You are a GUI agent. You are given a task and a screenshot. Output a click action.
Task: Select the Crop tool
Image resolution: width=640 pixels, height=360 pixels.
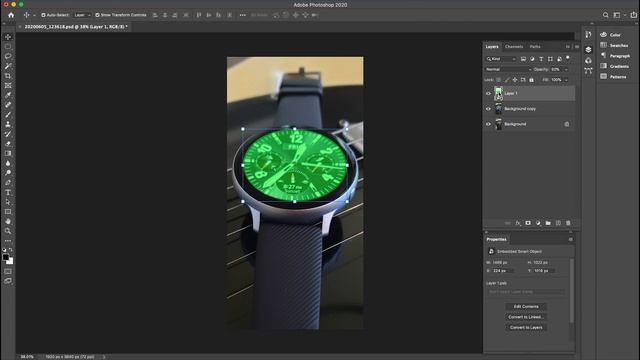[8, 76]
